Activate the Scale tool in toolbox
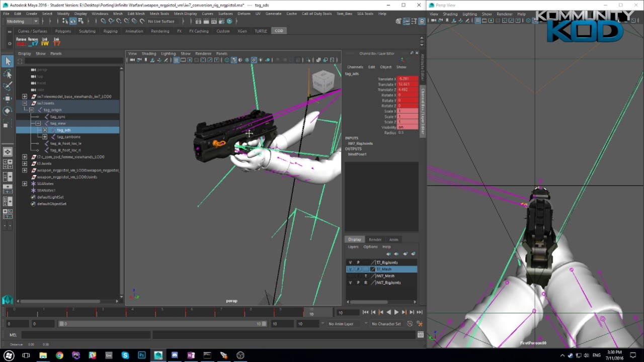 click(8, 123)
